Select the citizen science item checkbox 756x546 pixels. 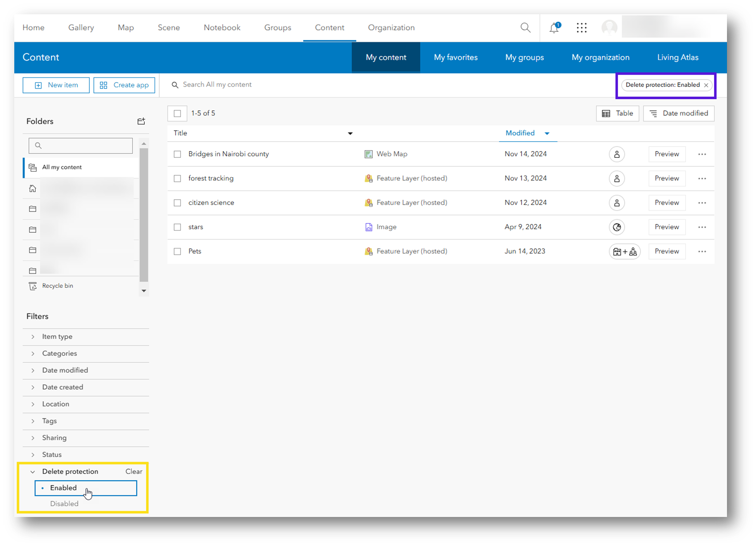pyautogui.click(x=177, y=202)
